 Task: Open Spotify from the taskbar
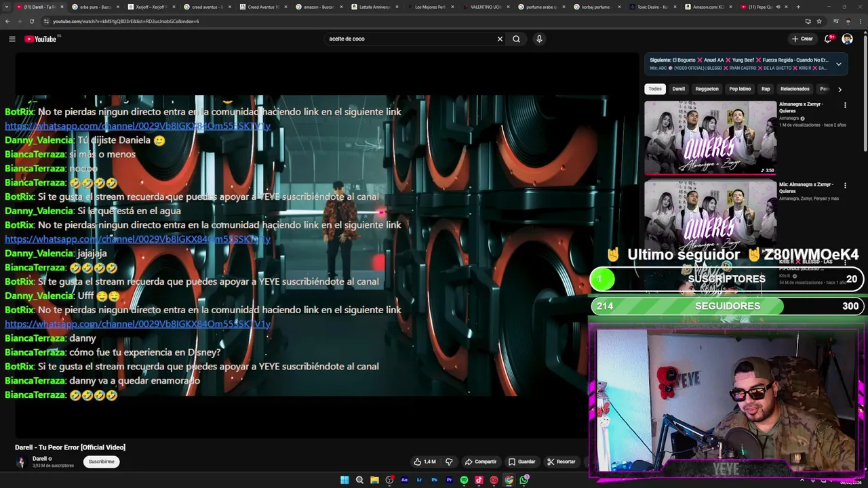[x=464, y=480]
